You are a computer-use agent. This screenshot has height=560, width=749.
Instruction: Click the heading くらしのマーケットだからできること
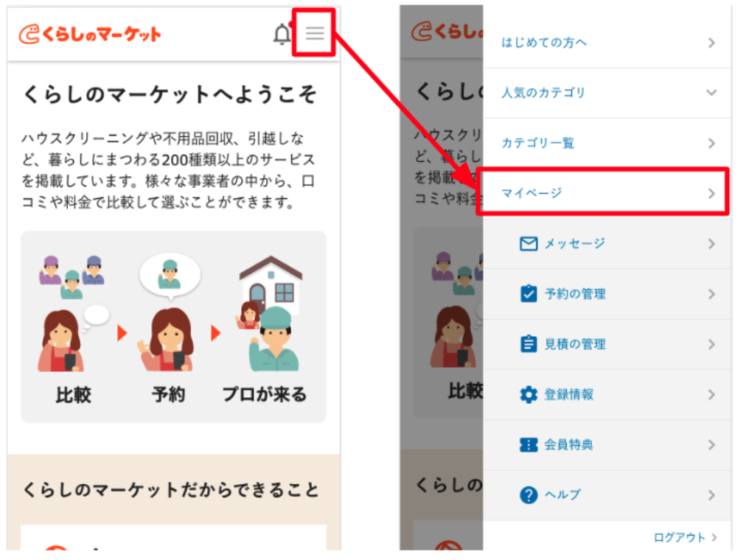click(x=170, y=490)
